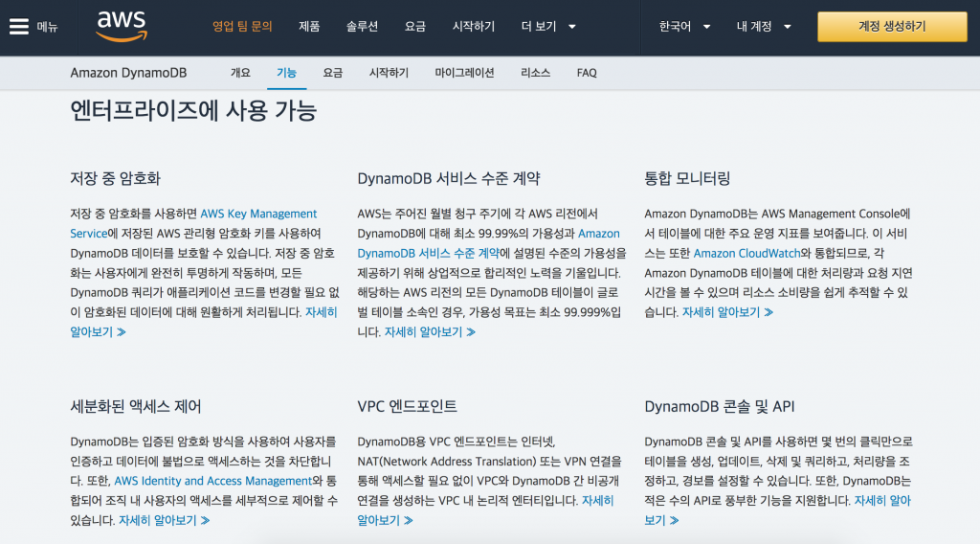Open 시작하기 in the top navigation
The image size is (980, 544).
coord(473,26)
